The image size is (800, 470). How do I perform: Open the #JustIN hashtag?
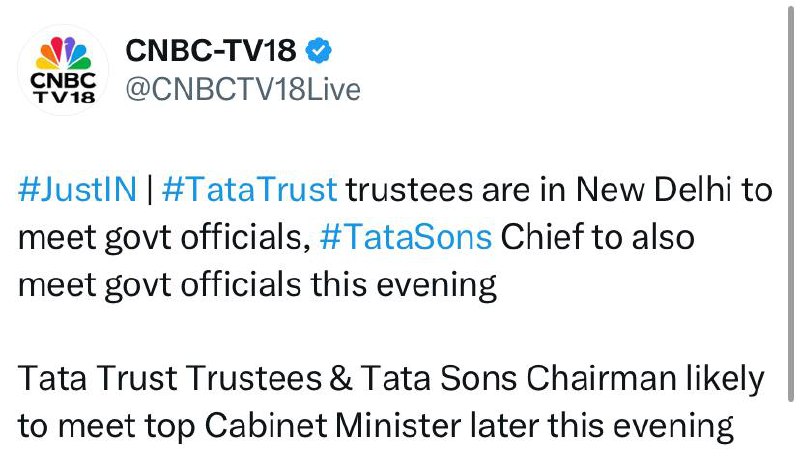coord(75,191)
